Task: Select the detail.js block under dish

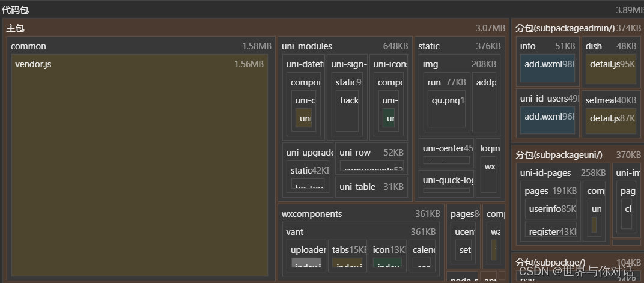Action: (610, 65)
